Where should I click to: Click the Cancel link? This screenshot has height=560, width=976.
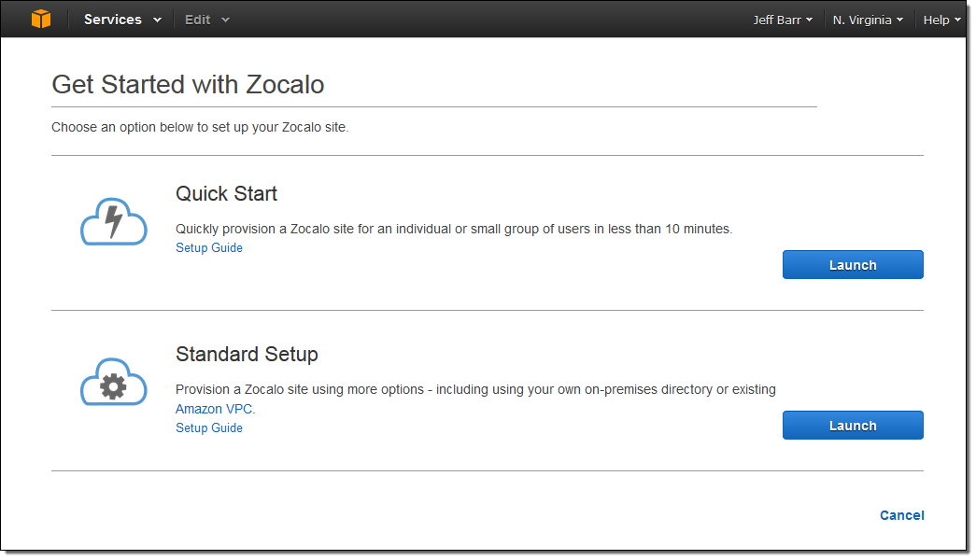point(901,515)
